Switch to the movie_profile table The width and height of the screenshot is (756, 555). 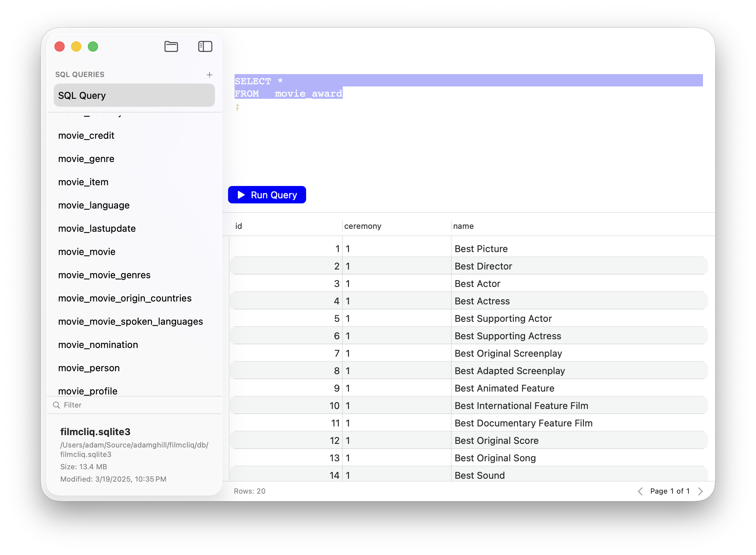(x=88, y=391)
